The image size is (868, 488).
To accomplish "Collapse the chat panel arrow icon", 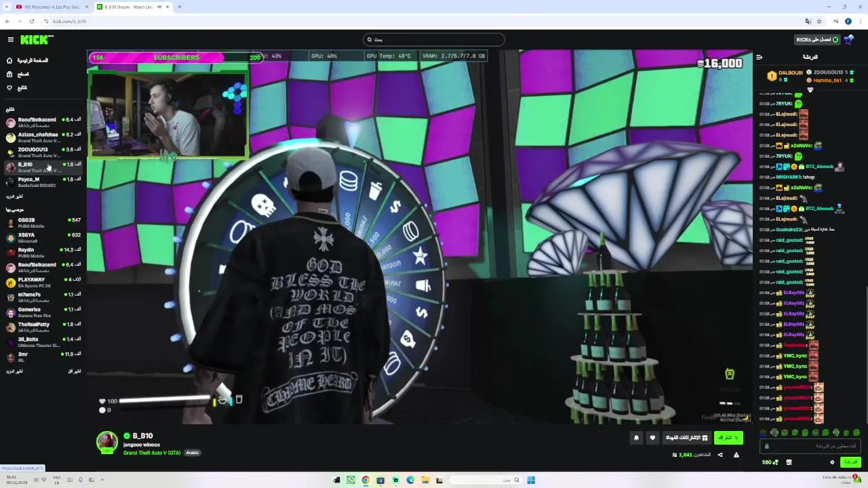I will 759,57.
